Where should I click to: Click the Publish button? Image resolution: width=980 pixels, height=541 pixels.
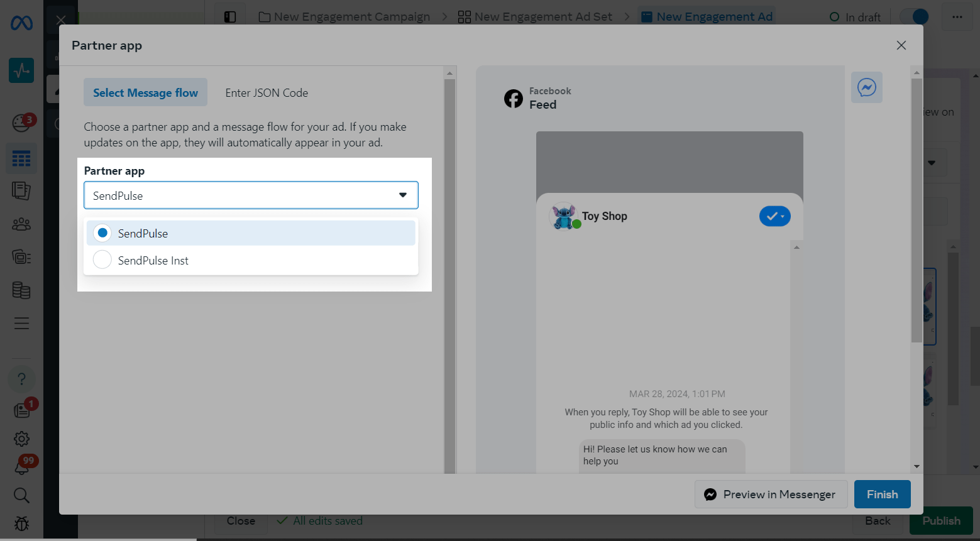pyautogui.click(x=941, y=521)
